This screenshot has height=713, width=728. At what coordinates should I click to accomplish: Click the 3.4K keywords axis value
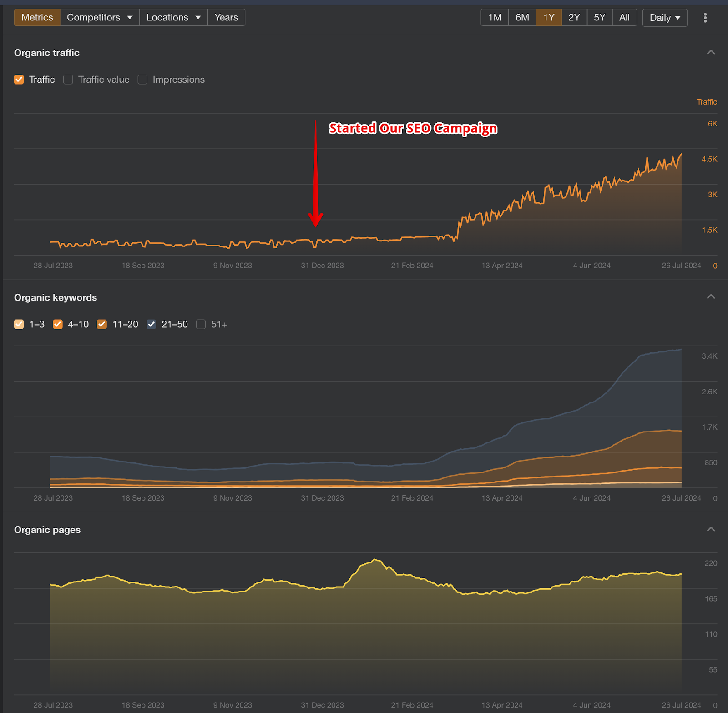[x=709, y=356]
